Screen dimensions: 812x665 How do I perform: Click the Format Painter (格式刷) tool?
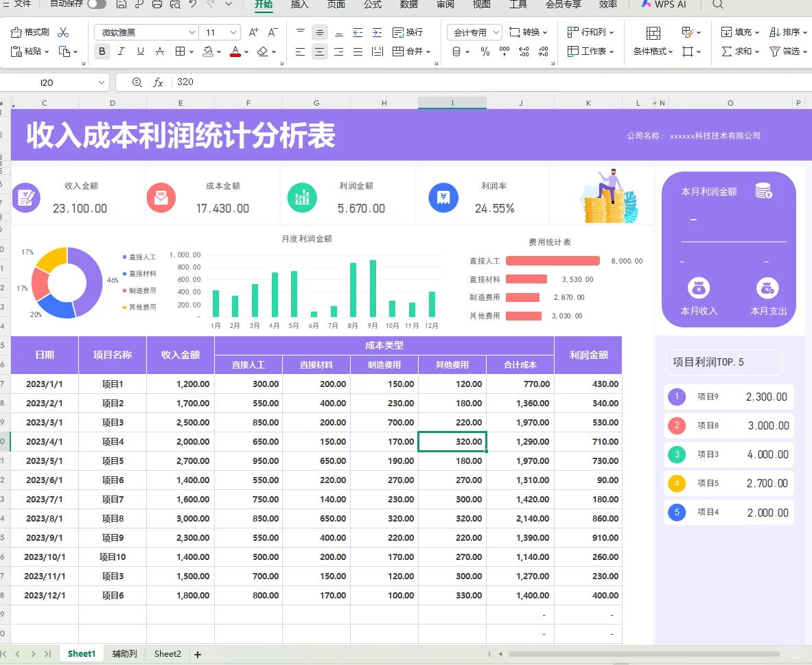click(30, 32)
